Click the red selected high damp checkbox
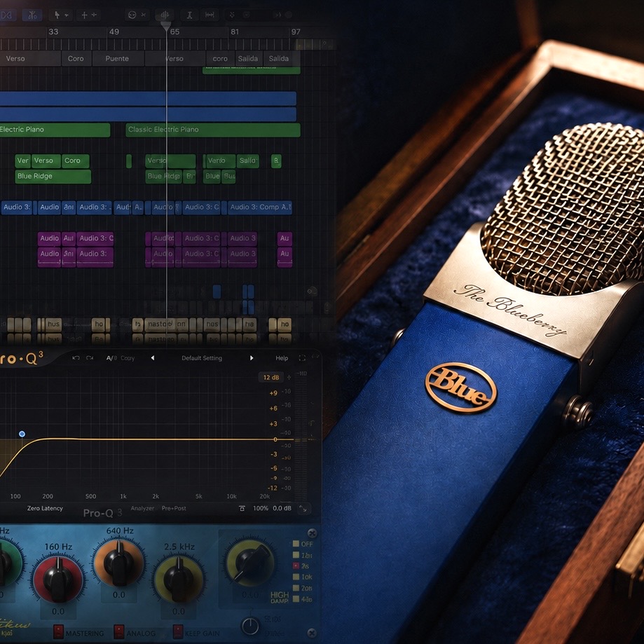 (x=296, y=566)
